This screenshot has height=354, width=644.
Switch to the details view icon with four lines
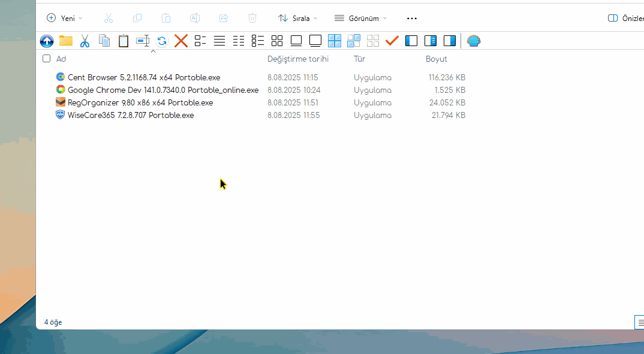(219, 41)
